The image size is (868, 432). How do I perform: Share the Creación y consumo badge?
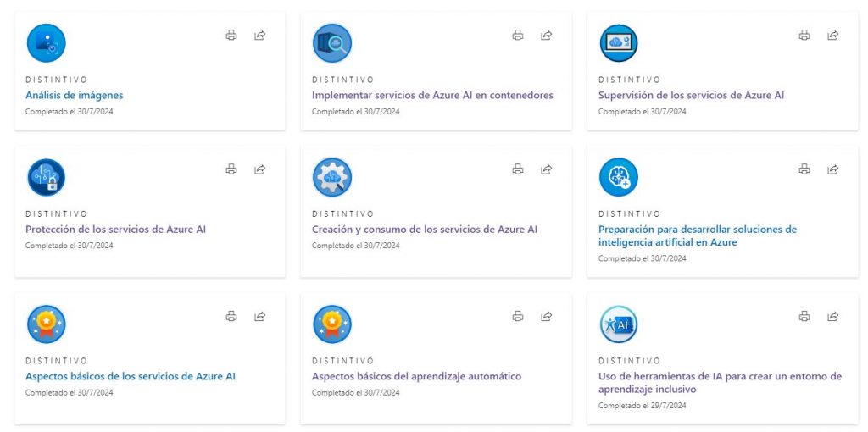point(547,169)
